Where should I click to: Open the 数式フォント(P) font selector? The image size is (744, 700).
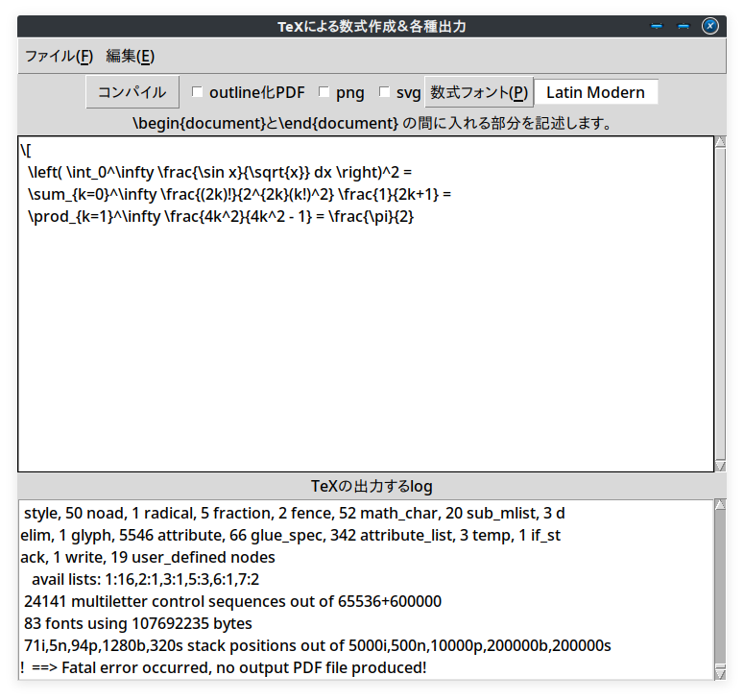(x=478, y=92)
